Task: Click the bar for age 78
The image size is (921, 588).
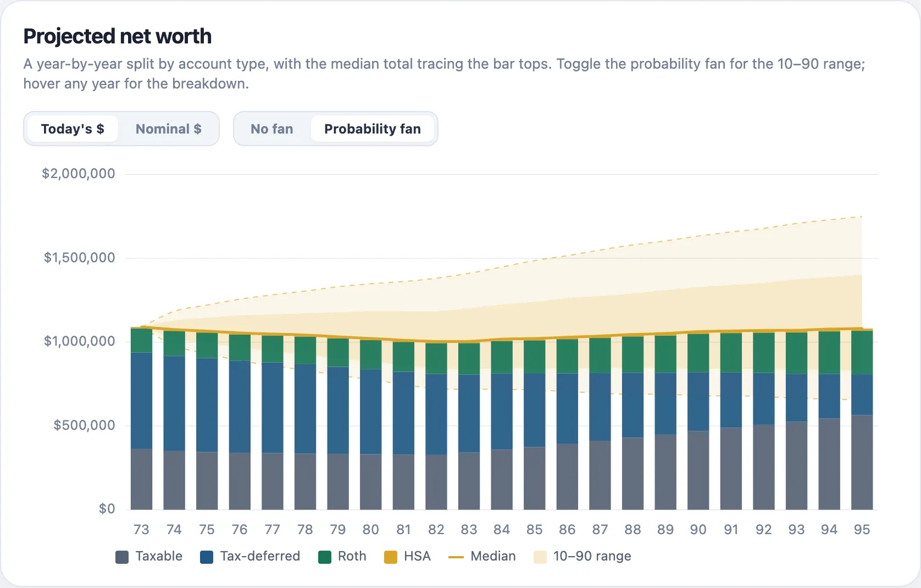Action: [305, 423]
